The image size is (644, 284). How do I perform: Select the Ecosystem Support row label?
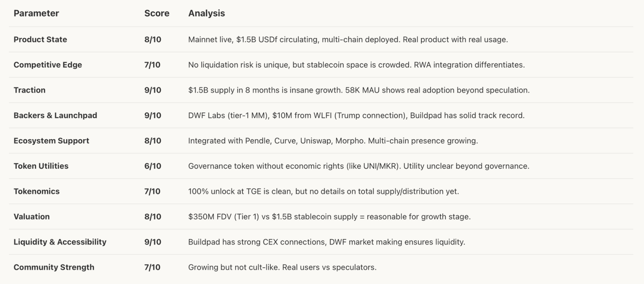coord(51,141)
